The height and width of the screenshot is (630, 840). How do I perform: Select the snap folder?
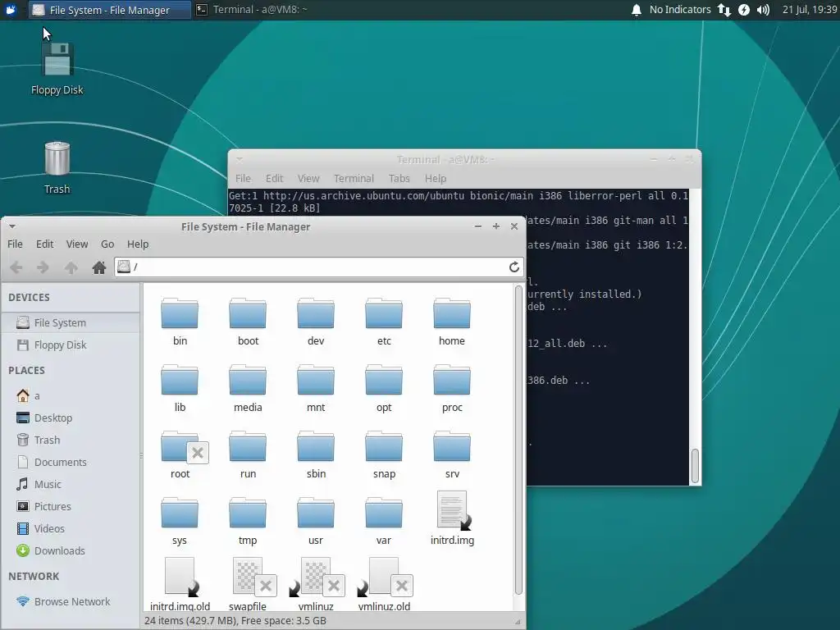point(384,454)
